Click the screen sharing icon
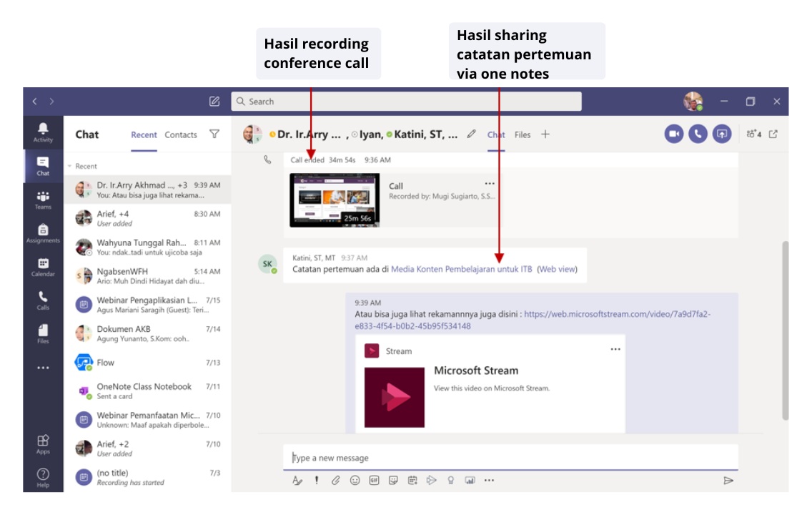The height and width of the screenshot is (515, 812). (x=722, y=134)
